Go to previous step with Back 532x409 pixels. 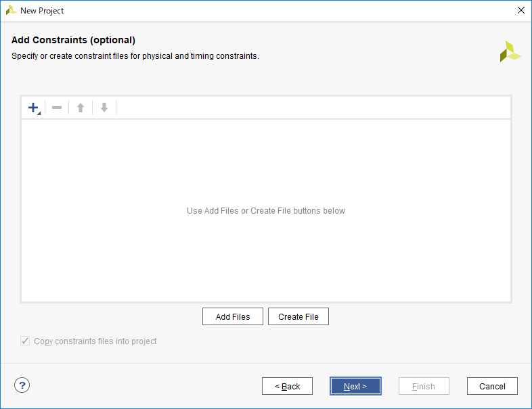tap(287, 386)
